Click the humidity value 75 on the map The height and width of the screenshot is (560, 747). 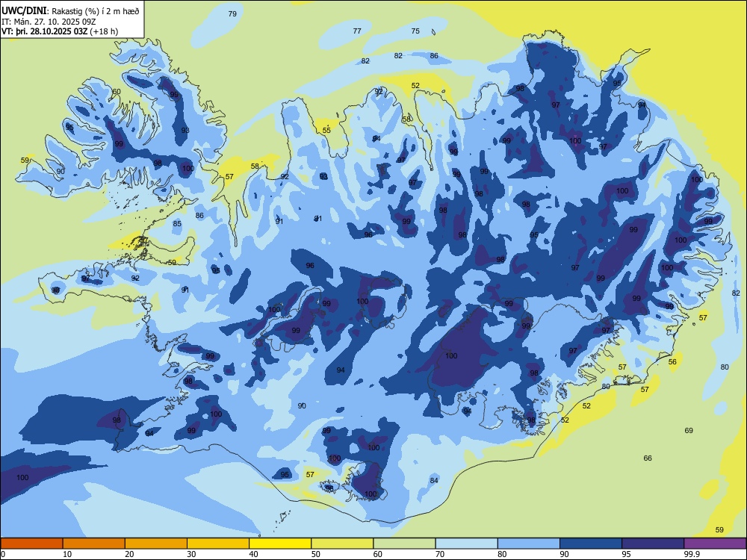[415, 31]
